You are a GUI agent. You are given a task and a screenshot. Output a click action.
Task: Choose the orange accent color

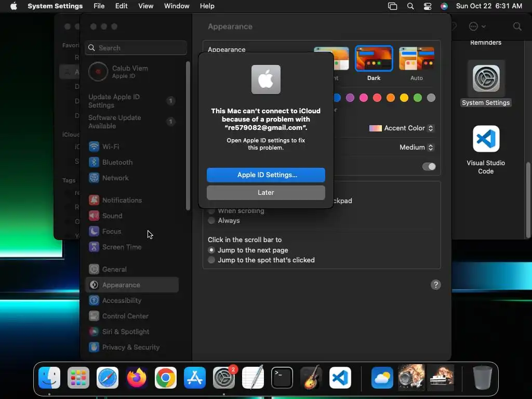[x=391, y=98]
